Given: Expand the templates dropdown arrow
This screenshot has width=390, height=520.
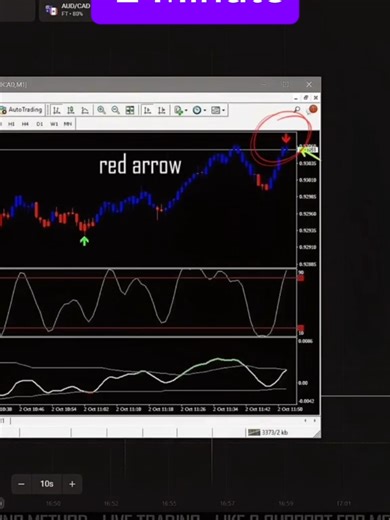Looking at the screenshot, I should point(224,110).
